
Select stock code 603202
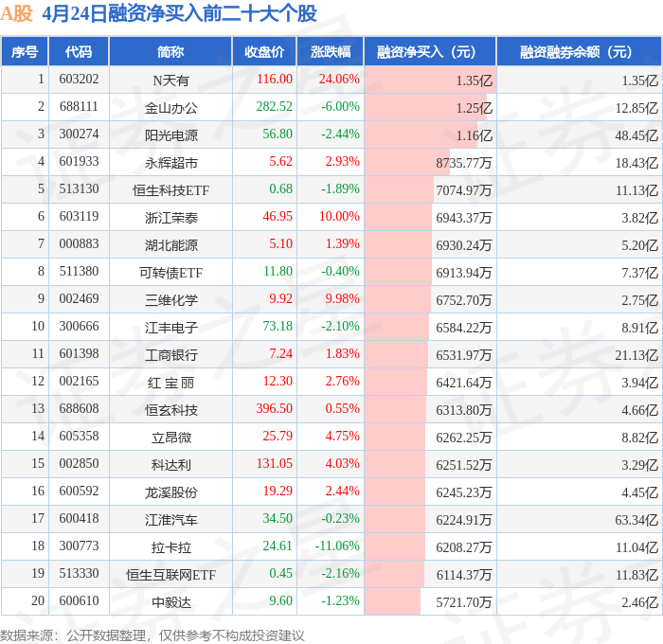(79, 79)
